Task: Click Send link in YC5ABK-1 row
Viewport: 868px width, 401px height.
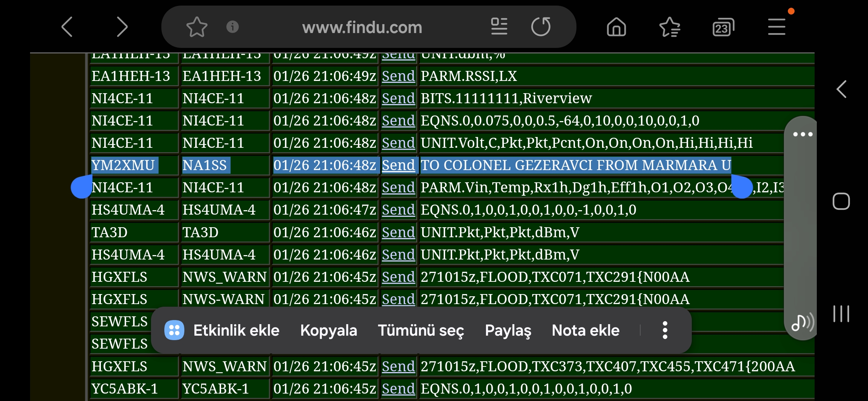Action: pyautogui.click(x=398, y=389)
